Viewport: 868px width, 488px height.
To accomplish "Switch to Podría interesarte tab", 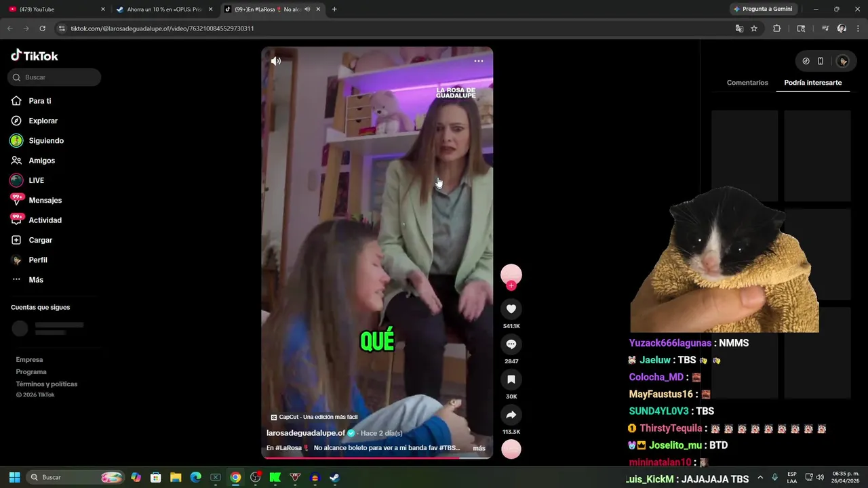I will (x=813, y=83).
